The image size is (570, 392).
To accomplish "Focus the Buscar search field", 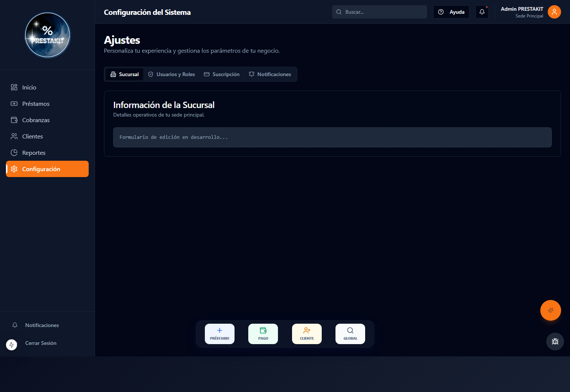I will pyautogui.click(x=379, y=12).
